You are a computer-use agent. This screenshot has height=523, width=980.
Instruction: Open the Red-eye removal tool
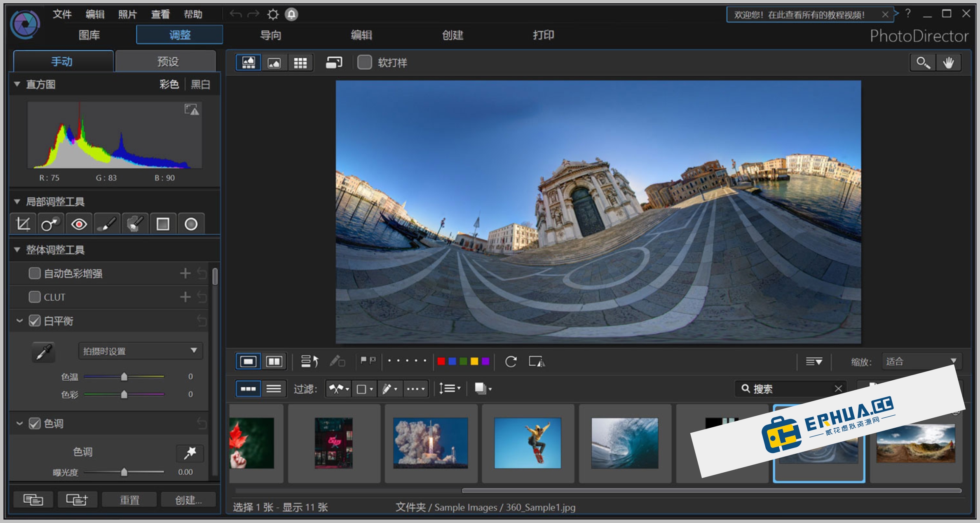(x=78, y=224)
